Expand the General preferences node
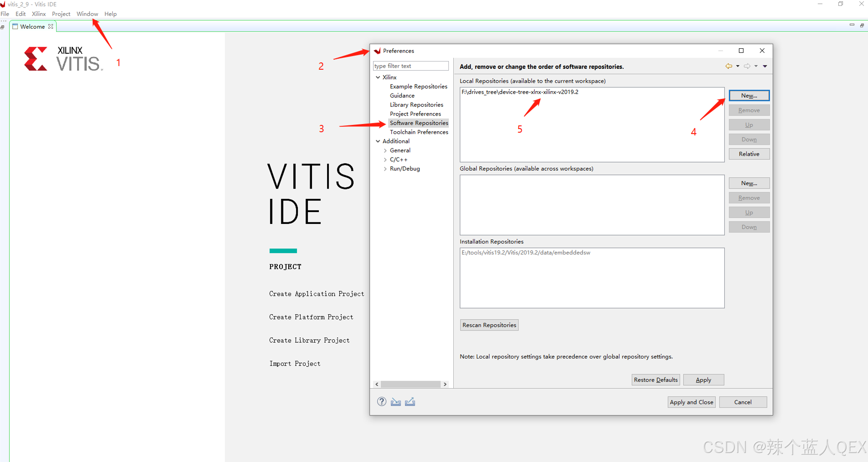This screenshot has height=462, width=868. pos(385,151)
